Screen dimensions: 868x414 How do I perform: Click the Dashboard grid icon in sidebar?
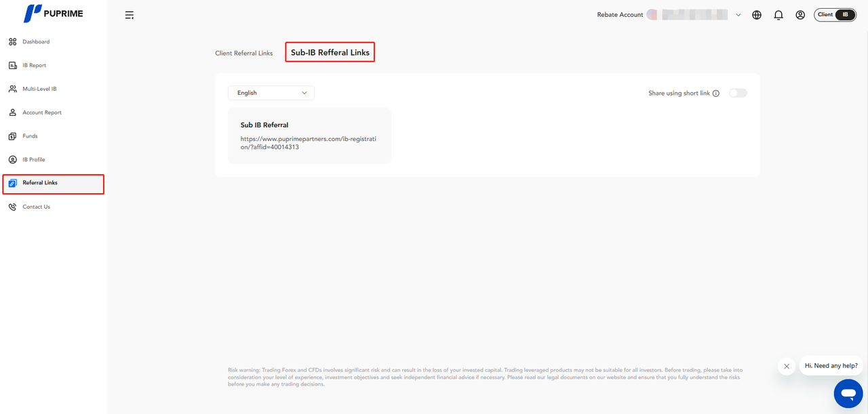12,42
